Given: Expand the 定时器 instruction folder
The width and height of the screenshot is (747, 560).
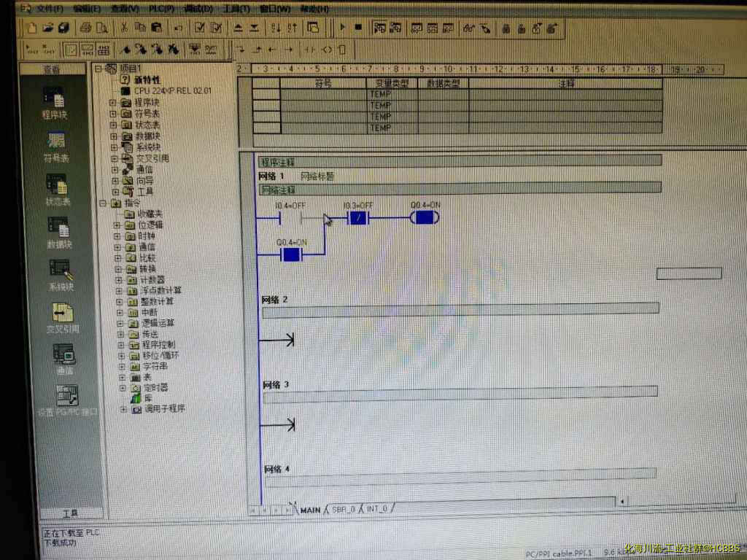Looking at the screenshot, I should point(122,388).
